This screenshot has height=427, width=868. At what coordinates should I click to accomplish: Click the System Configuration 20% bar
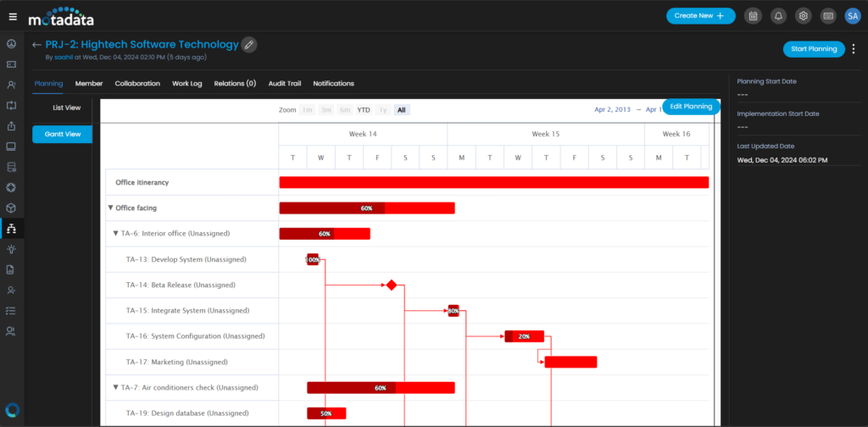pos(524,336)
